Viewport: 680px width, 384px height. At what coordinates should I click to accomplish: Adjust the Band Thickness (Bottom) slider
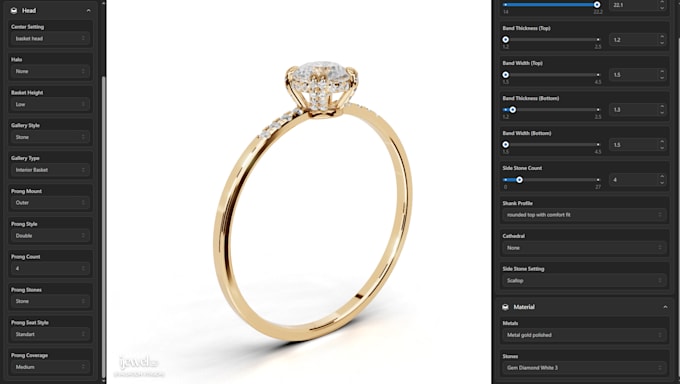pos(552,110)
